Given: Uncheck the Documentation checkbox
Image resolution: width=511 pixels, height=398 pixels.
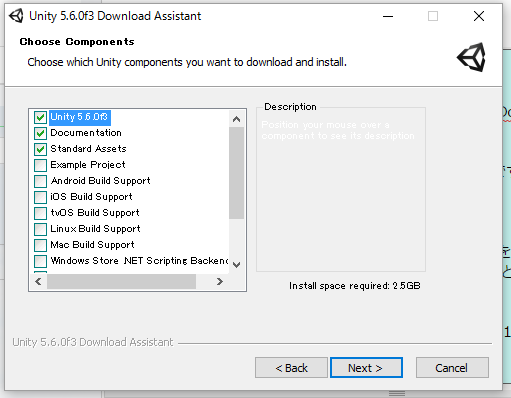Looking at the screenshot, I should pyautogui.click(x=40, y=133).
